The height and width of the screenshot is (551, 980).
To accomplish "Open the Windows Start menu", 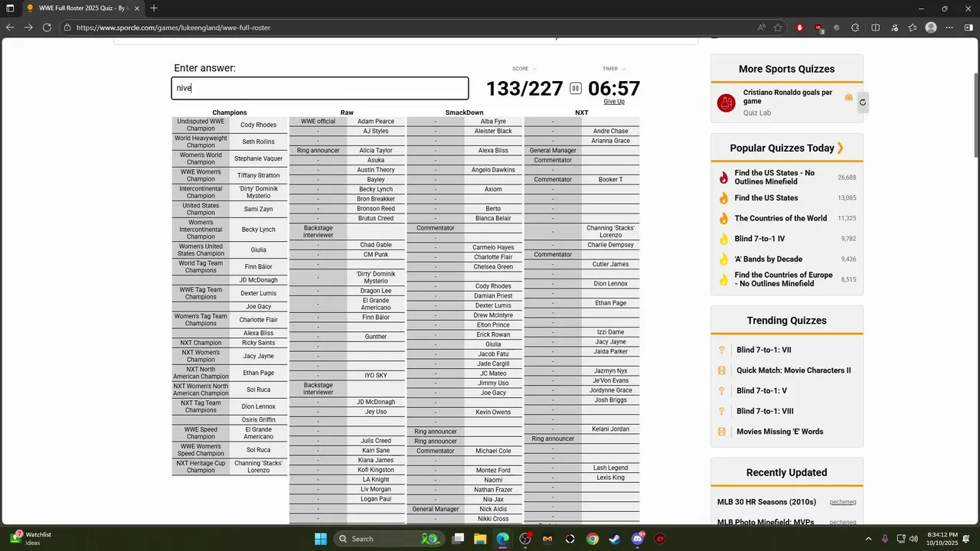I will (321, 539).
